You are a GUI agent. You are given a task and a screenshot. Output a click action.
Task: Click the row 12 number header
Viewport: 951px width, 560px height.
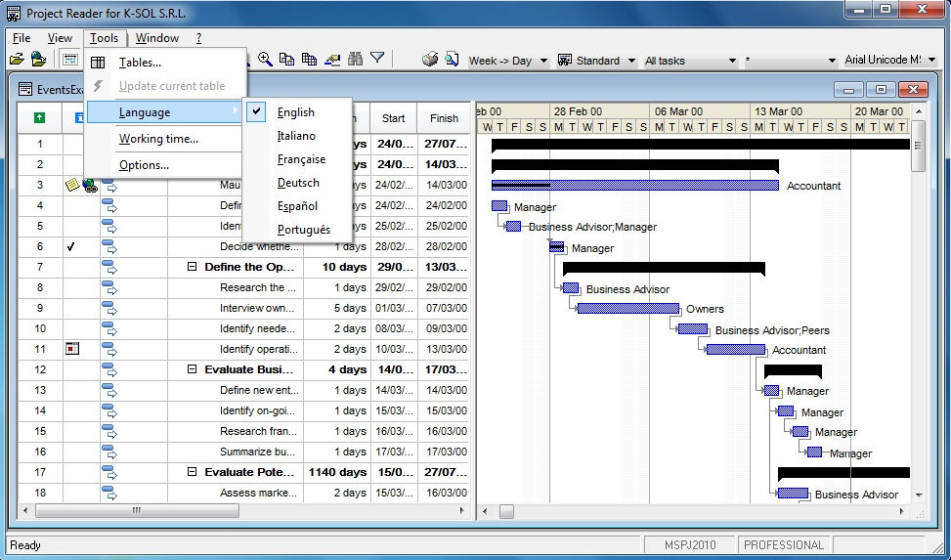(39, 368)
